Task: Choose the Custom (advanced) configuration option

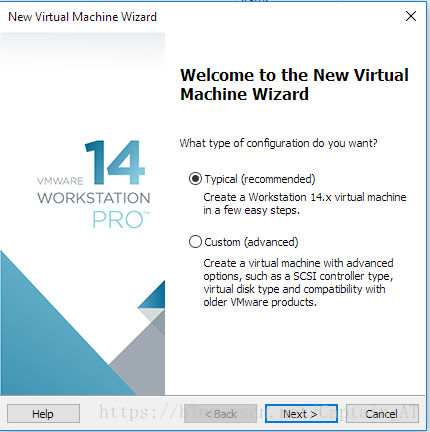Action: (195, 242)
